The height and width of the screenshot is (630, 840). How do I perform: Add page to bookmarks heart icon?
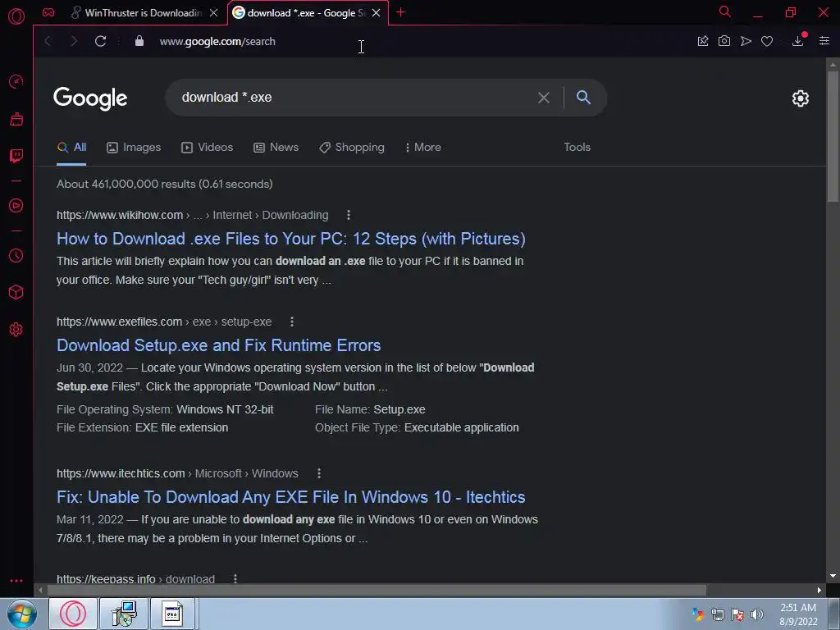pyautogui.click(x=767, y=41)
